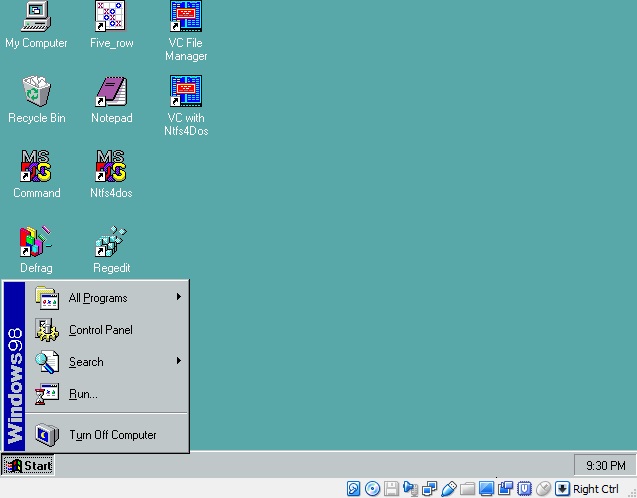Click the Right Ctrl host key label

596,489
